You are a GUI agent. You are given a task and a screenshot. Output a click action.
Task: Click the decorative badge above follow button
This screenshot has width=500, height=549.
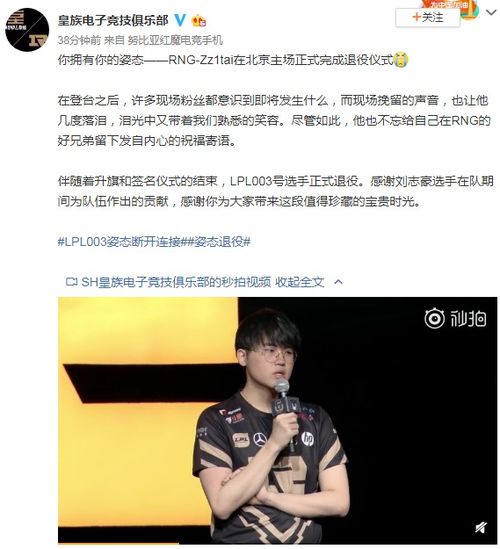tap(451, 7)
